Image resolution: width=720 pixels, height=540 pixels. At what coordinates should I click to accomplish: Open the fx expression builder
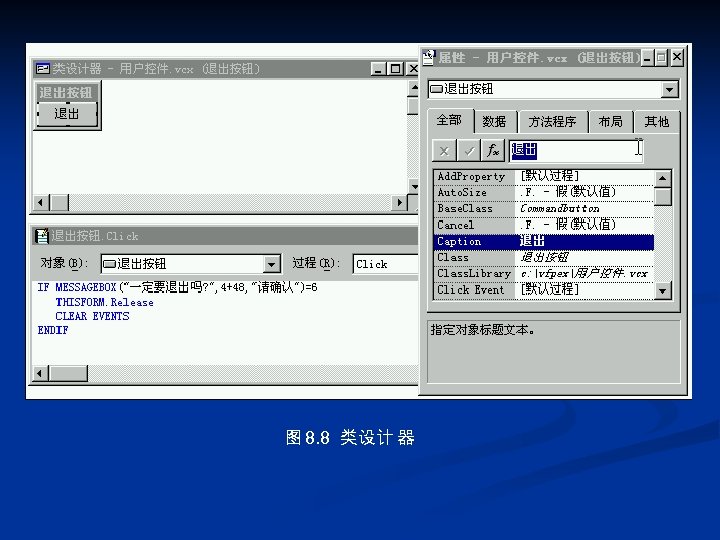coord(493,151)
